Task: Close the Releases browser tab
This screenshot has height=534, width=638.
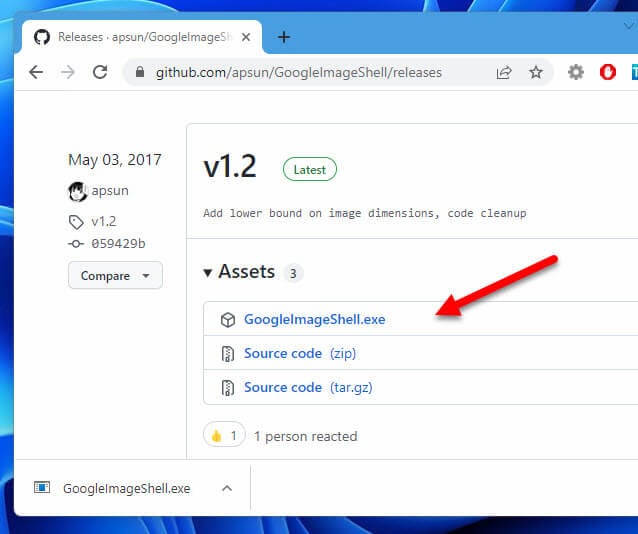Action: (246, 37)
